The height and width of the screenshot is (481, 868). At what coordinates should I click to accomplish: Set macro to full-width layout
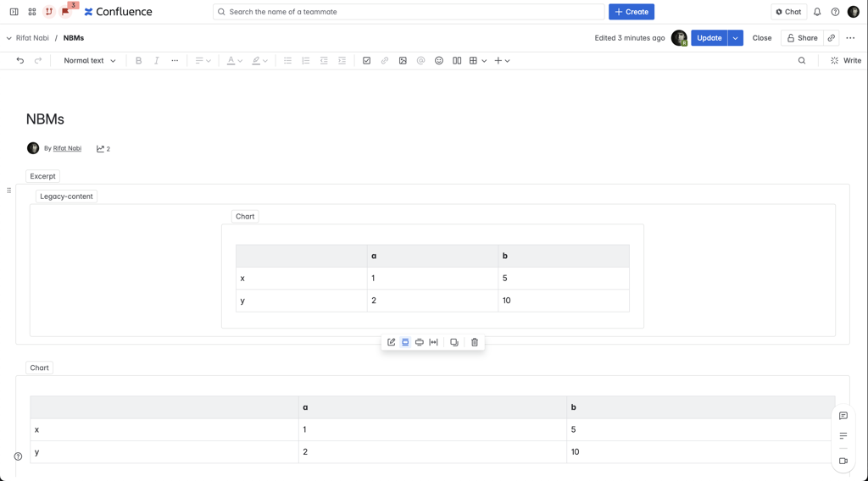tap(433, 342)
